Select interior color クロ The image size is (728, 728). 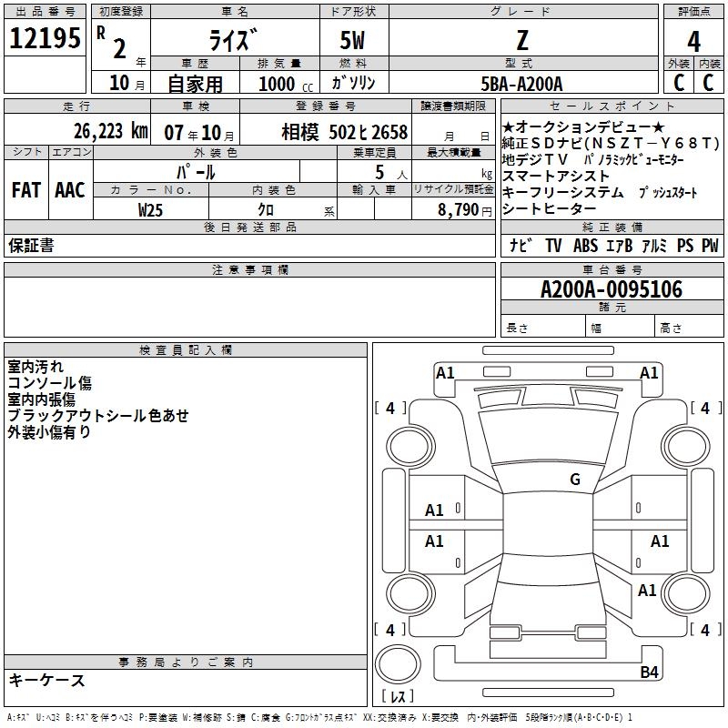[x=266, y=210]
